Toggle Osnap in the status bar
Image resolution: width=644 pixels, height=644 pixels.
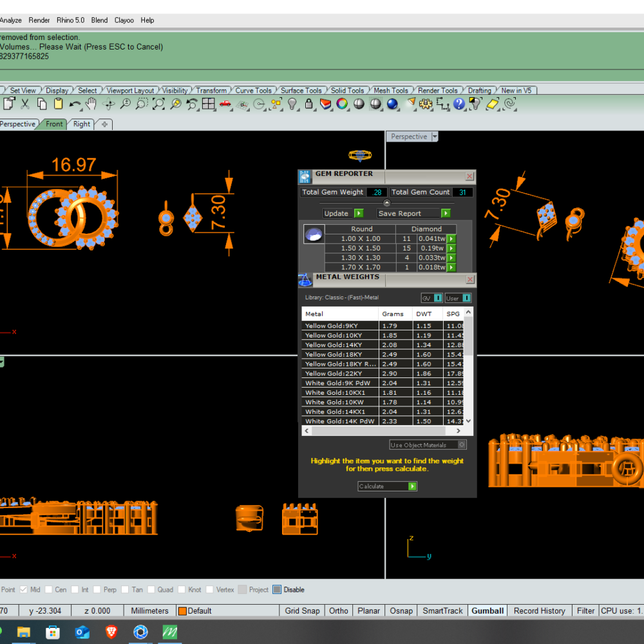(x=401, y=611)
